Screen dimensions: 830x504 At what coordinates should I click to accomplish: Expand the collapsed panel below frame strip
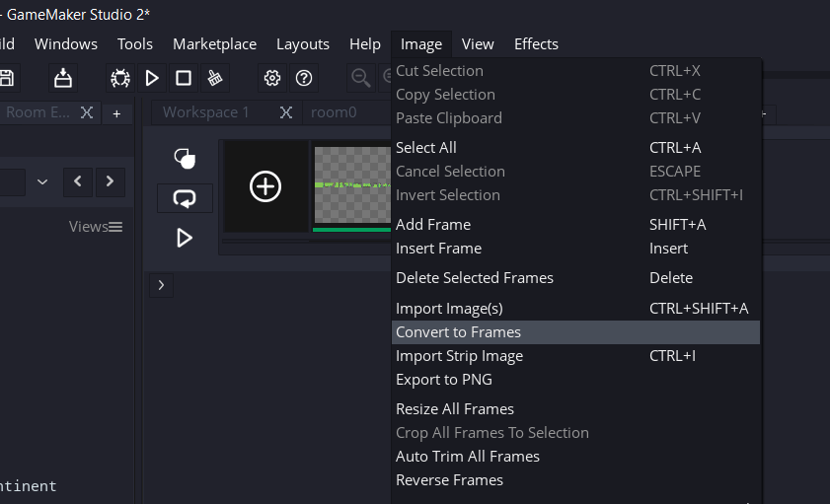[161, 286]
